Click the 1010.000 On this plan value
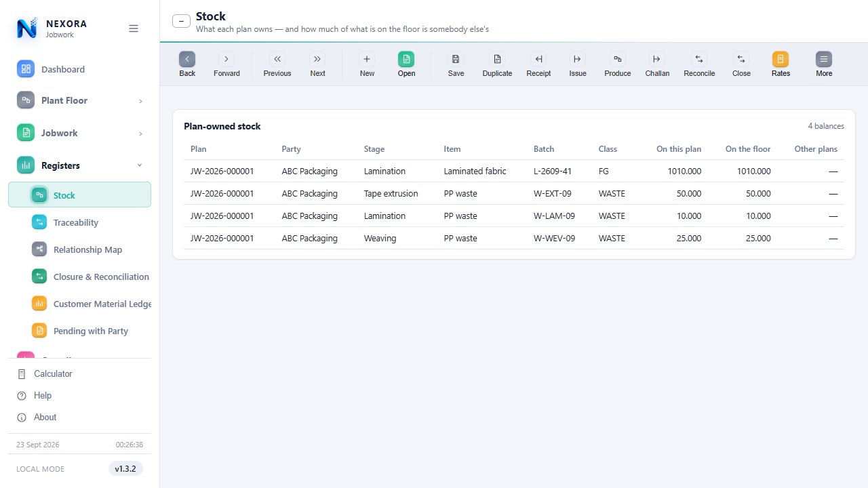 click(684, 171)
